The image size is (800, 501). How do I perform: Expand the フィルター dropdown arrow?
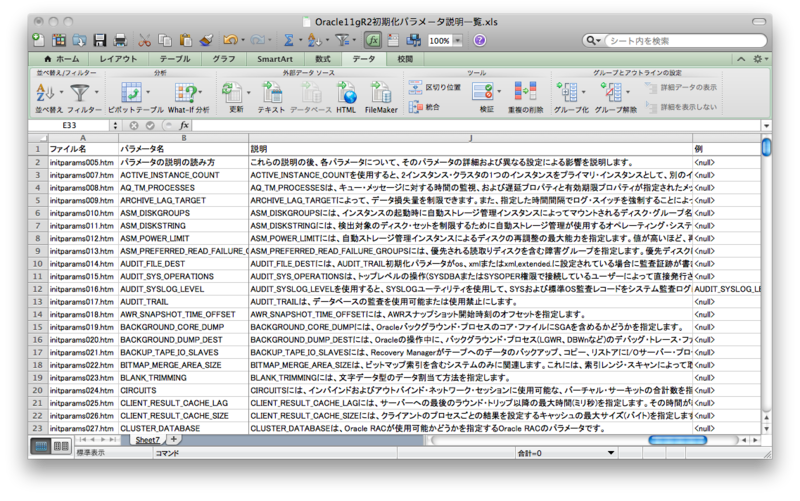tap(96, 92)
